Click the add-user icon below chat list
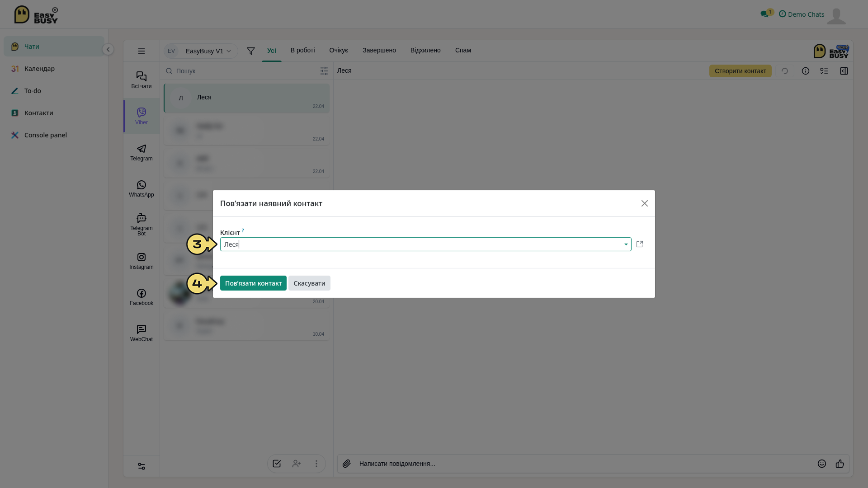868x488 pixels. pyautogui.click(x=297, y=464)
